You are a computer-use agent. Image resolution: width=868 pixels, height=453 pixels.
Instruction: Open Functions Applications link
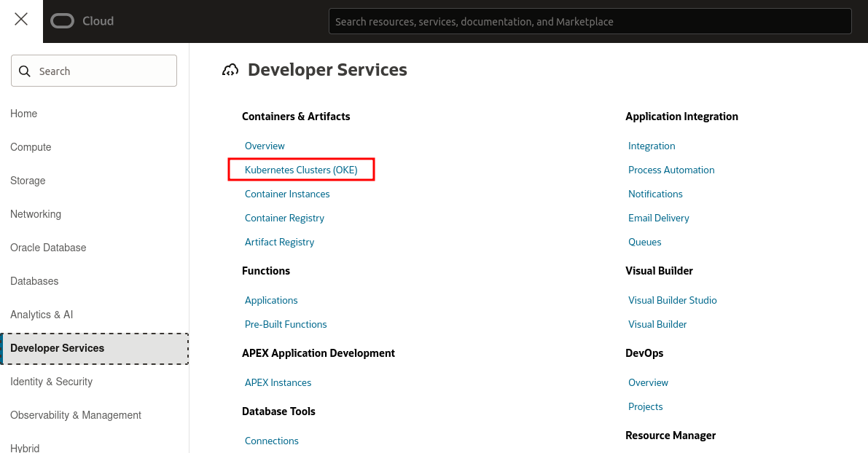(x=271, y=300)
